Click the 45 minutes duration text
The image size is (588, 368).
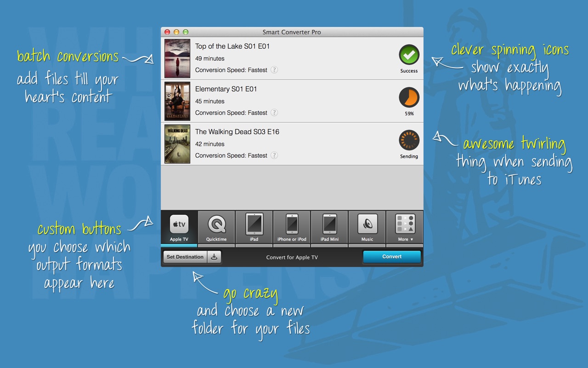coord(210,101)
